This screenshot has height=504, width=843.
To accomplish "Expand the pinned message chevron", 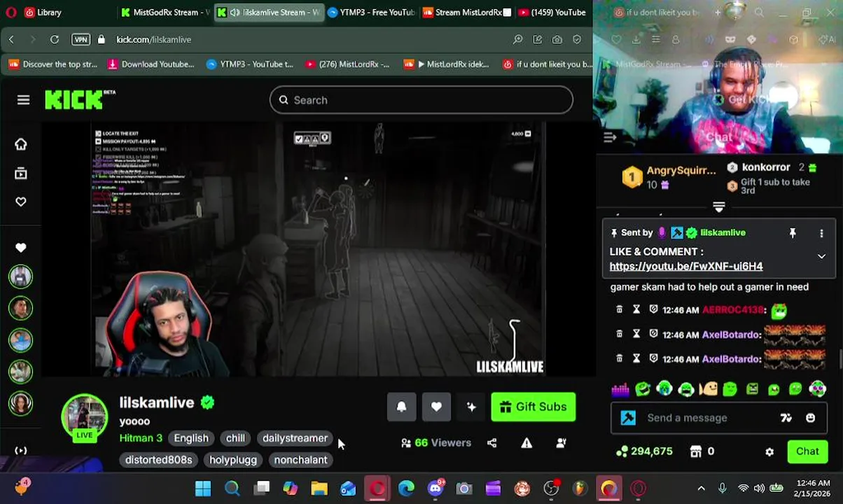I will pyautogui.click(x=821, y=256).
